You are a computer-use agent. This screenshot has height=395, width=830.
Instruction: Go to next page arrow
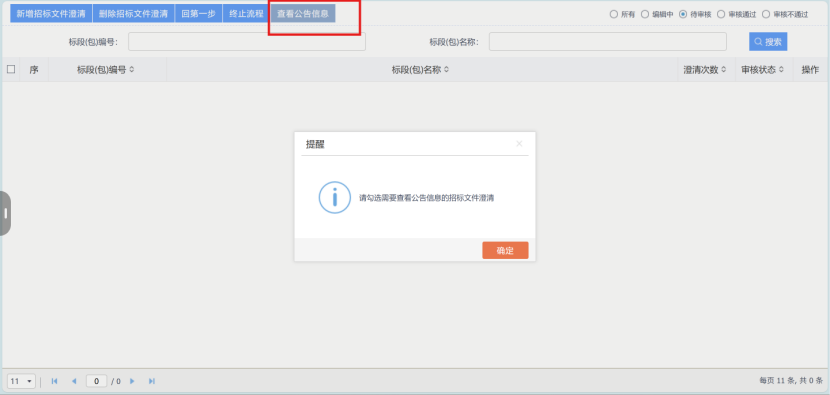click(x=132, y=381)
